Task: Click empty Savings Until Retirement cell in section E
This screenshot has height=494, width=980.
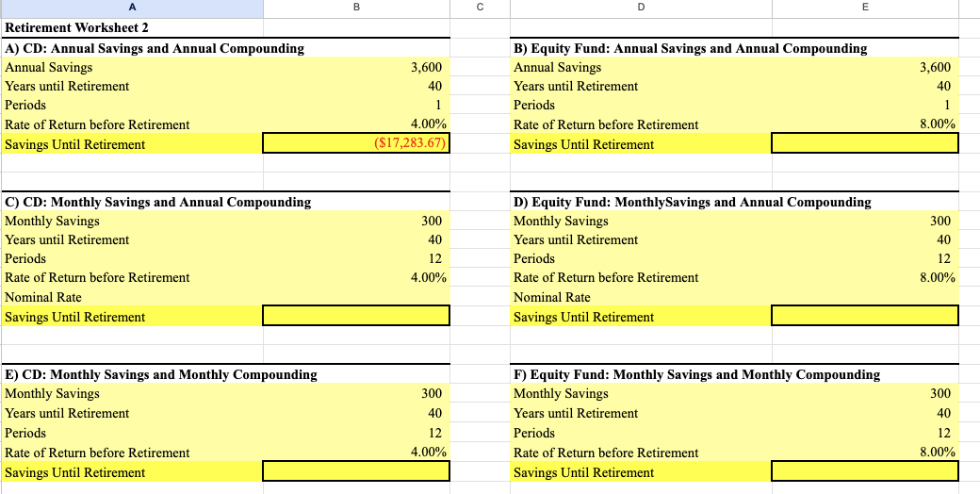Action: pos(356,471)
